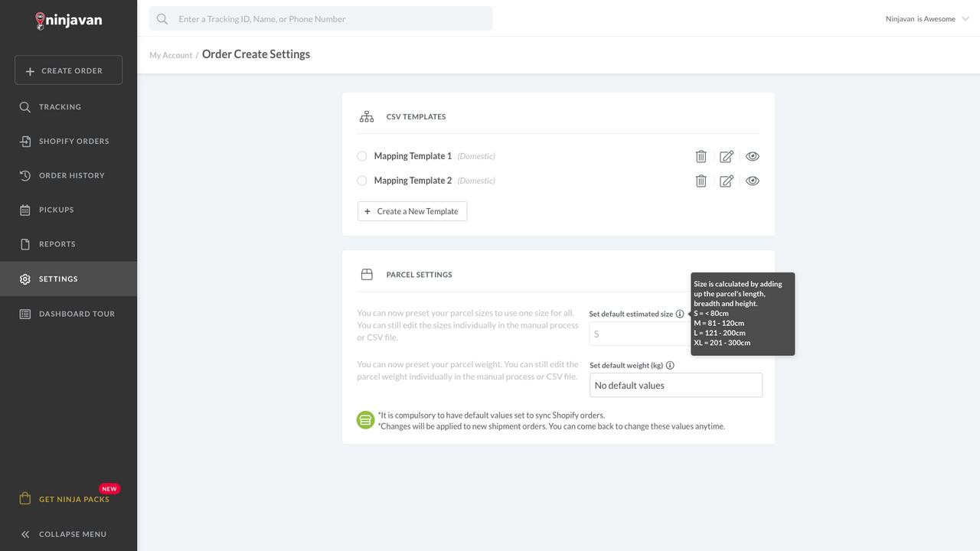Open Settings in the sidebar
The width and height of the screenshot is (980, 551).
[68, 279]
